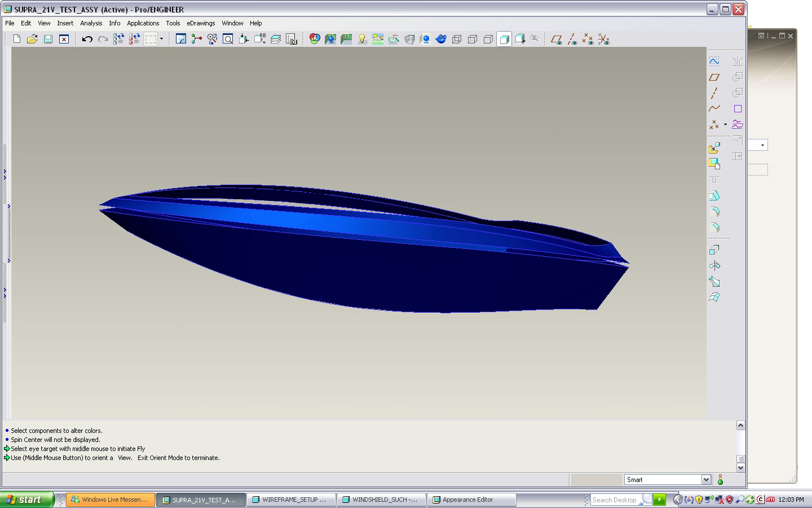Viewport: 812px width, 508px height.
Task: Open the scene lights bulb icon
Action: [362, 39]
